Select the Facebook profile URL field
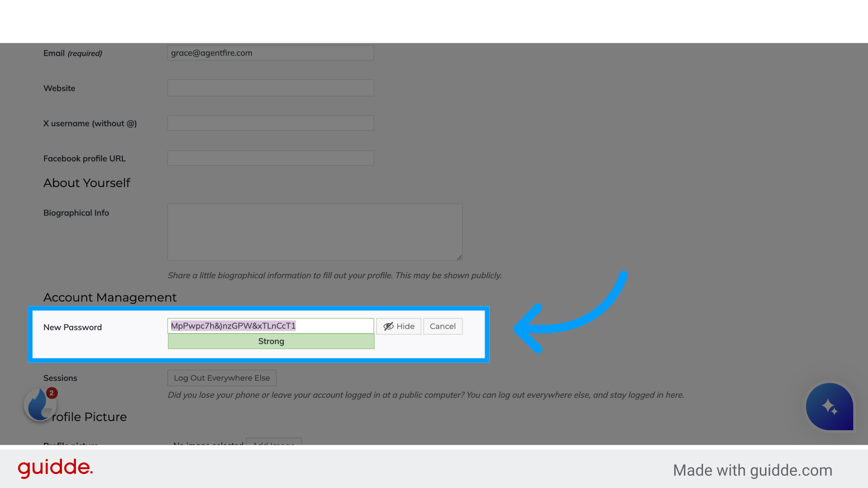 tap(270, 158)
